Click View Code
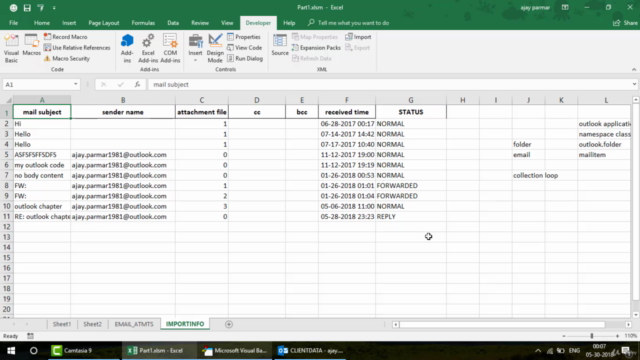Viewport: 640px width, 360px height. pyautogui.click(x=244, y=48)
